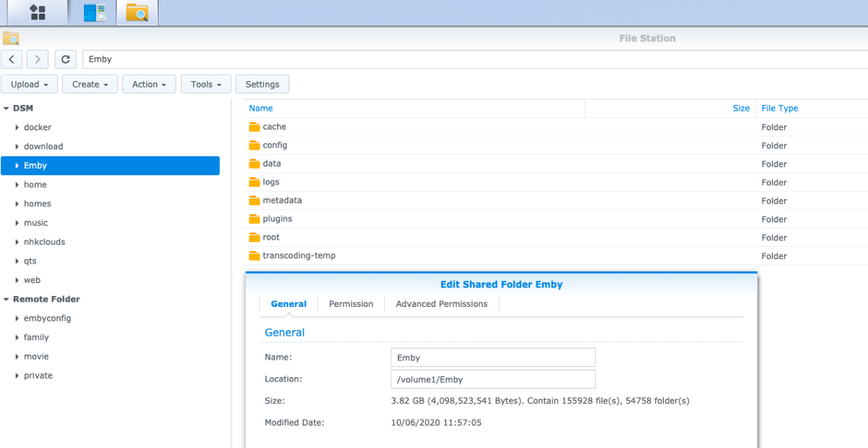Image resolution: width=868 pixels, height=448 pixels.
Task: Collapse the Remote Folder tree node
Action: 6,299
